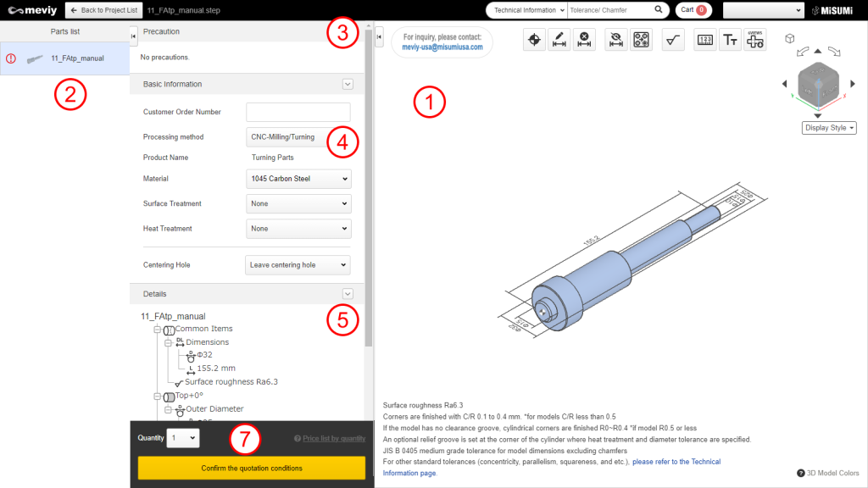Collapse the Basic Information section
The height and width of the screenshot is (488, 868).
(x=348, y=84)
